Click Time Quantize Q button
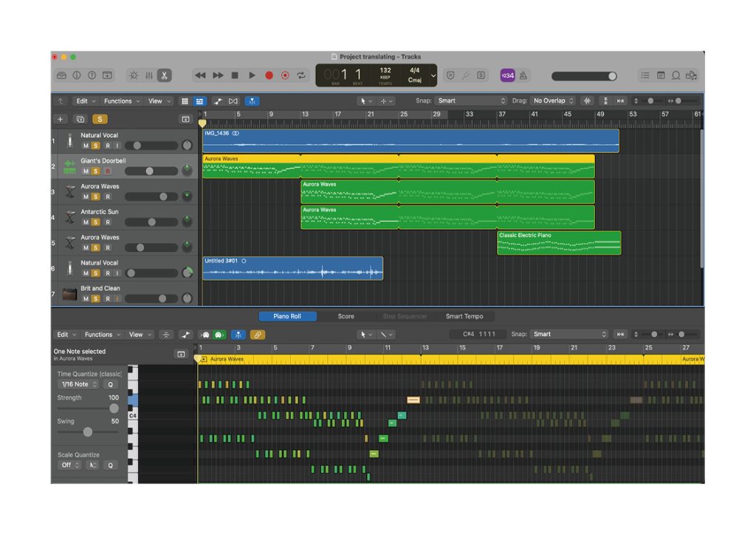 click(x=111, y=384)
